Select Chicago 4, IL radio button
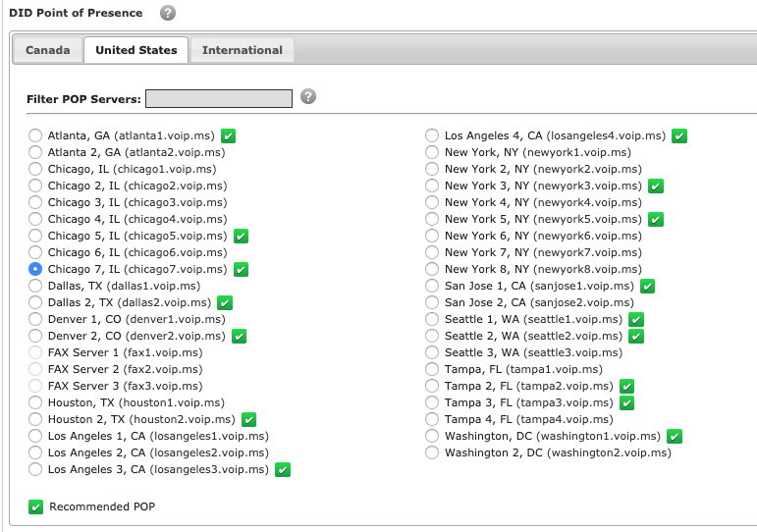 [35, 219]
